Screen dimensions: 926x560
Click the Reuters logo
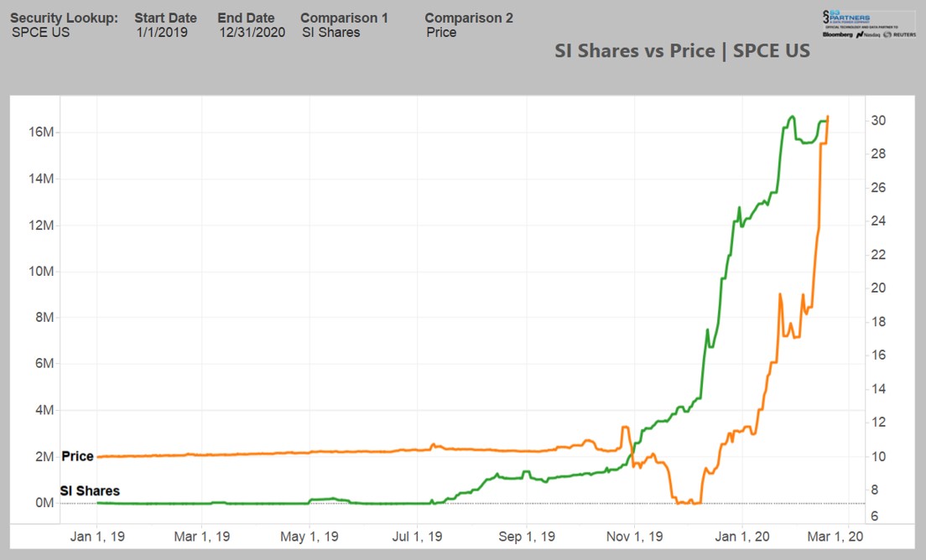(900, 35)
